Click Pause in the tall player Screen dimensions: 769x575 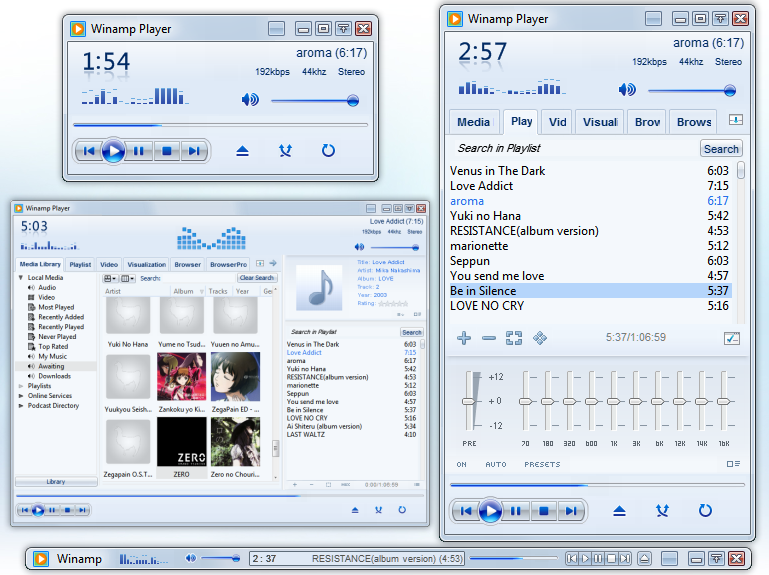click(516, 511)
